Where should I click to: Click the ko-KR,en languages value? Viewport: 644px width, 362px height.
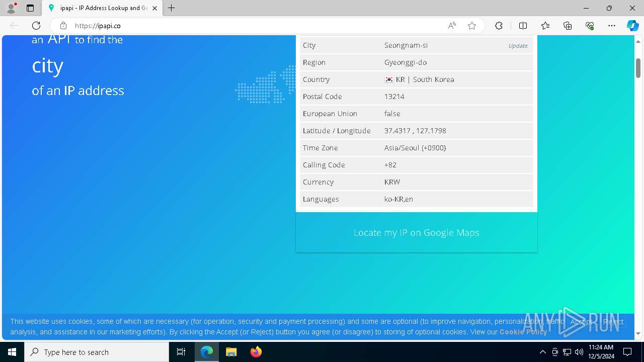pyautogui.click(x=398, y=199)
